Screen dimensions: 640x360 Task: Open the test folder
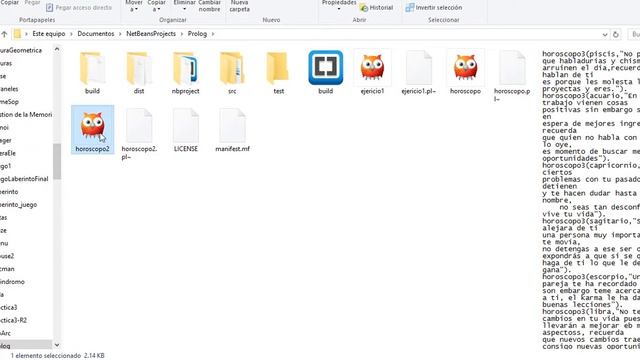[279, 73]
